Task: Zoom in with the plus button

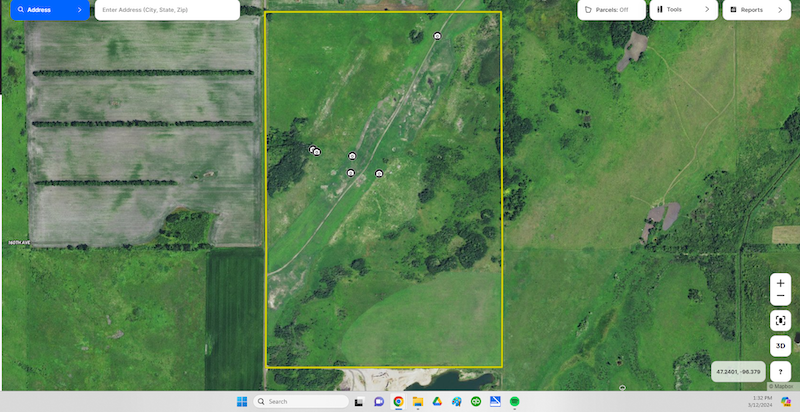Action: 780,283
